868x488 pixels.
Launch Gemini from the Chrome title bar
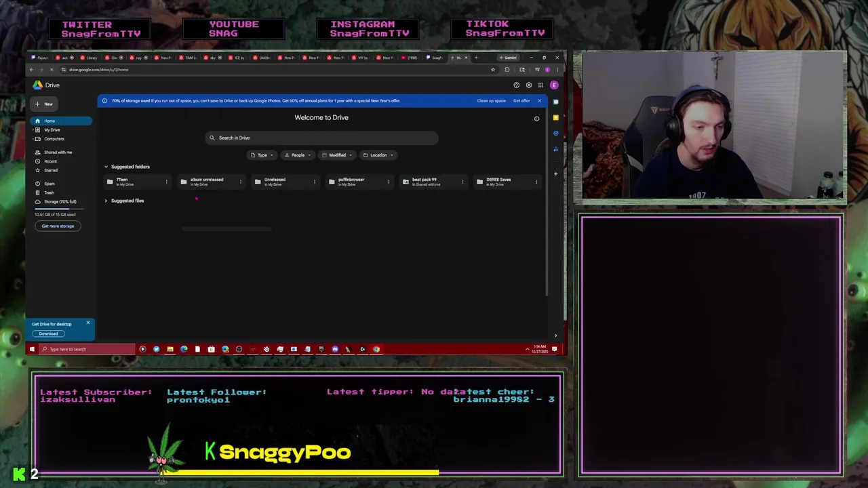point(508,58)
